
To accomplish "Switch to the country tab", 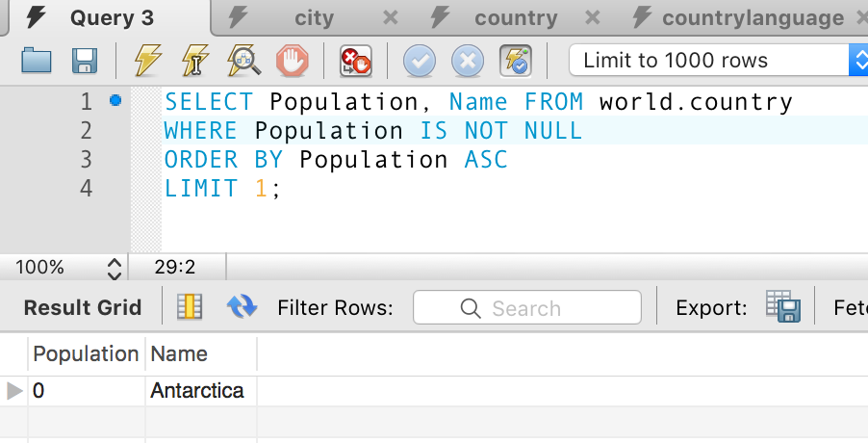I will pos(516,18).
